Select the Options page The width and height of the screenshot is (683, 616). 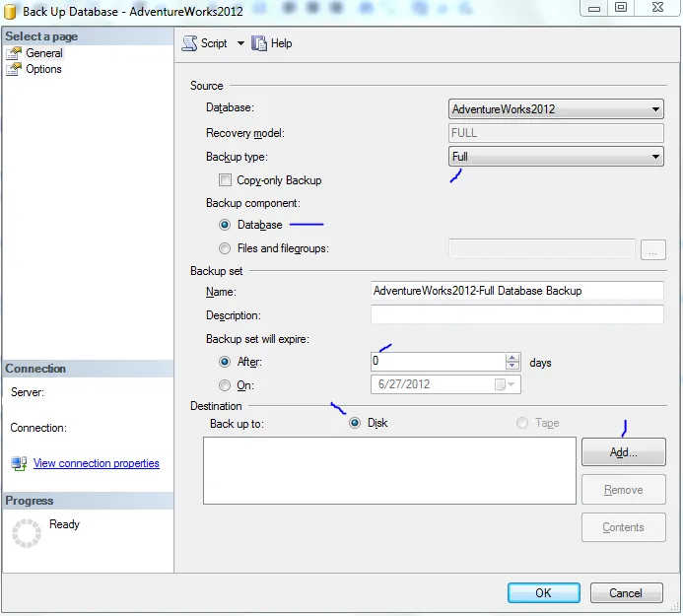pos(43,69)
